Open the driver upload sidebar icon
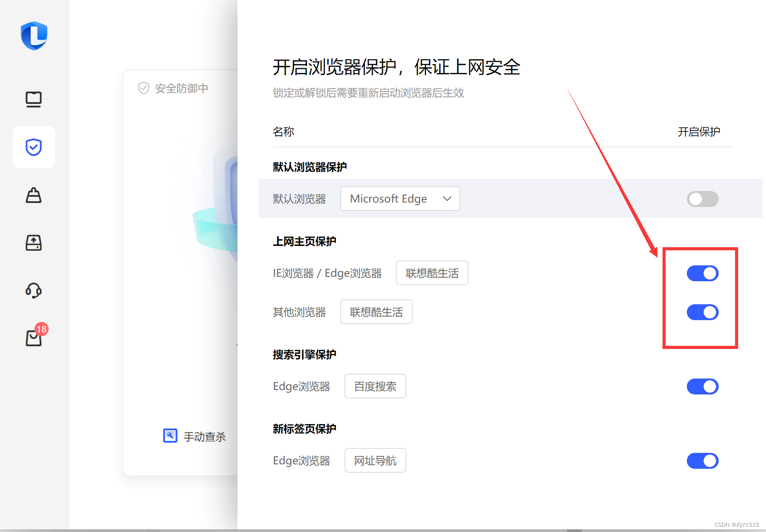 tap(34, 243)
